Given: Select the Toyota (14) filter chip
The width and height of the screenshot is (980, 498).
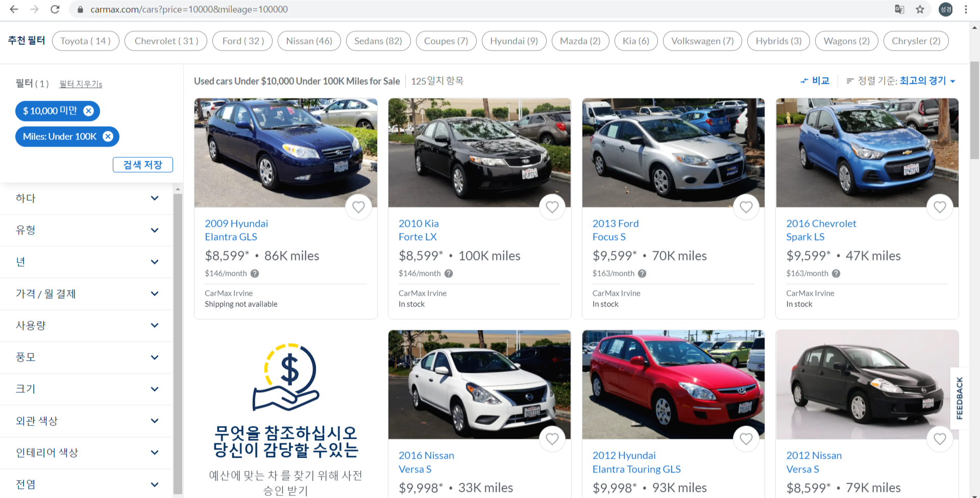Looking at the screenshot, I should coord(86,41).
